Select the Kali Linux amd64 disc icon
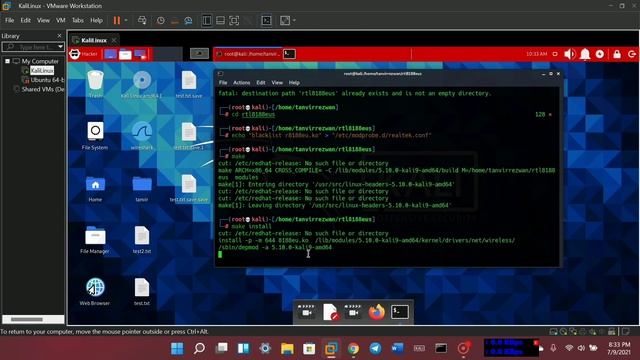The width and height of the screenshot is (640, 360). pyautogui.click(x=142, y=84)
